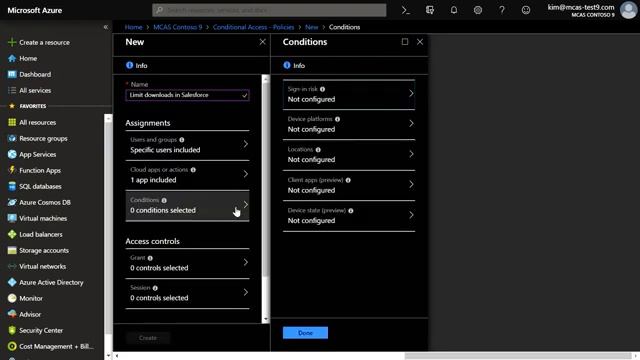Open the Session access controls row

tap(187, 293)
